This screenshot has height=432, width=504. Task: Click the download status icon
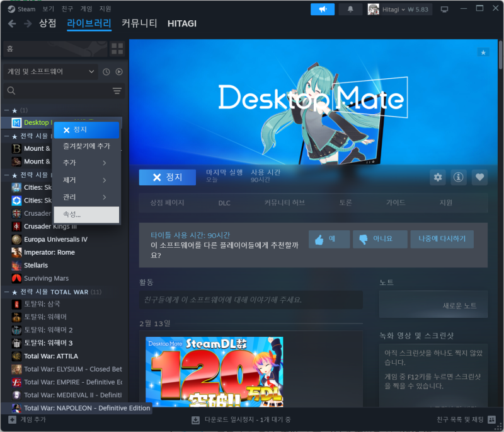(x=195, y=420)
